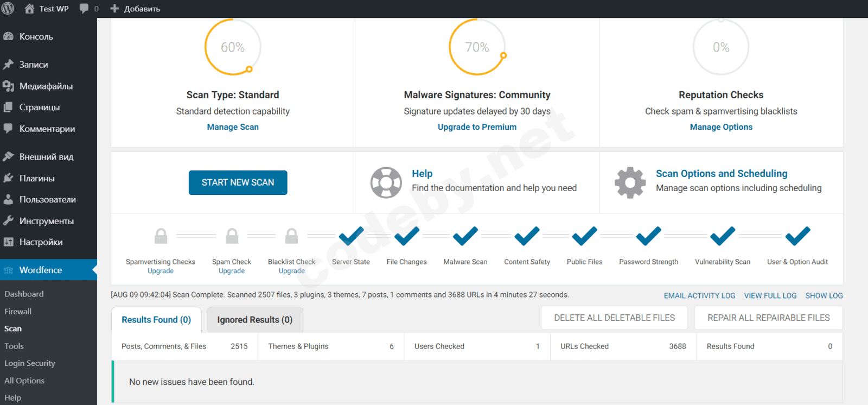
Task: Open Добавить new content menu
Action: [135, 9]
